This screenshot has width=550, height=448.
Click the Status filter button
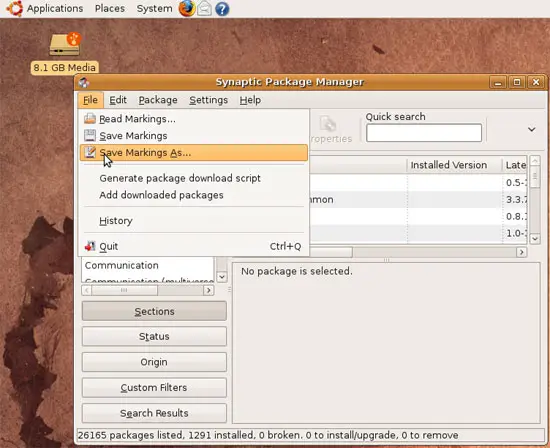(x=154, y=336)
